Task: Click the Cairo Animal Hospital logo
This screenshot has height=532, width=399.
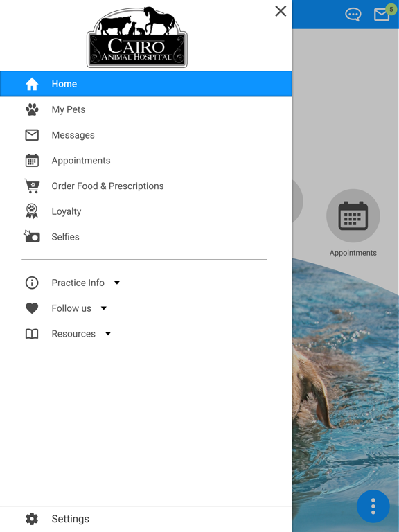Action: pyautogui.click(x=137, y=37)
